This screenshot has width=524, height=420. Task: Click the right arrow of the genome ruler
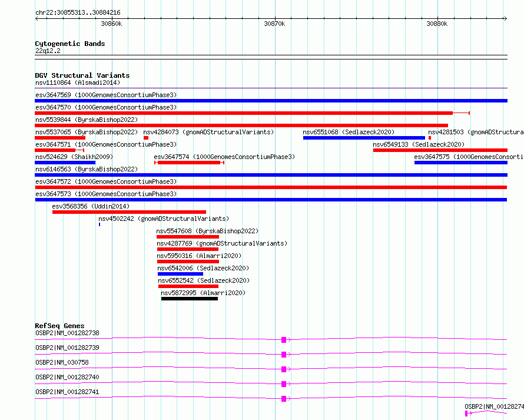tap(505, 18)
